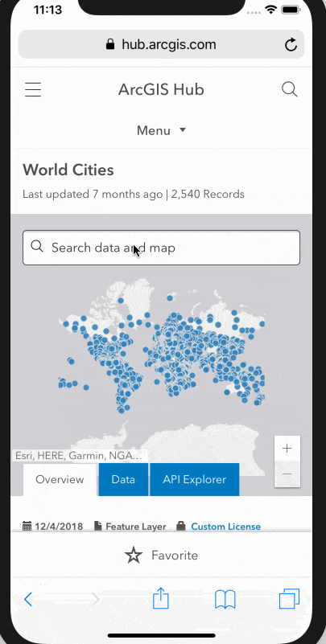Open the Safari share sheet
Image resolution: width=326 pixels, height=644 pixels.
pos(161,598)
